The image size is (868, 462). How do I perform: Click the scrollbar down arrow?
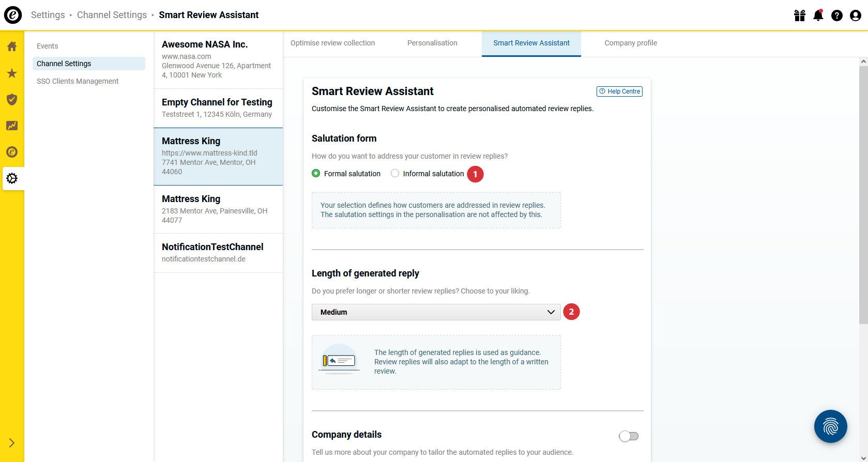pos(863,458)
